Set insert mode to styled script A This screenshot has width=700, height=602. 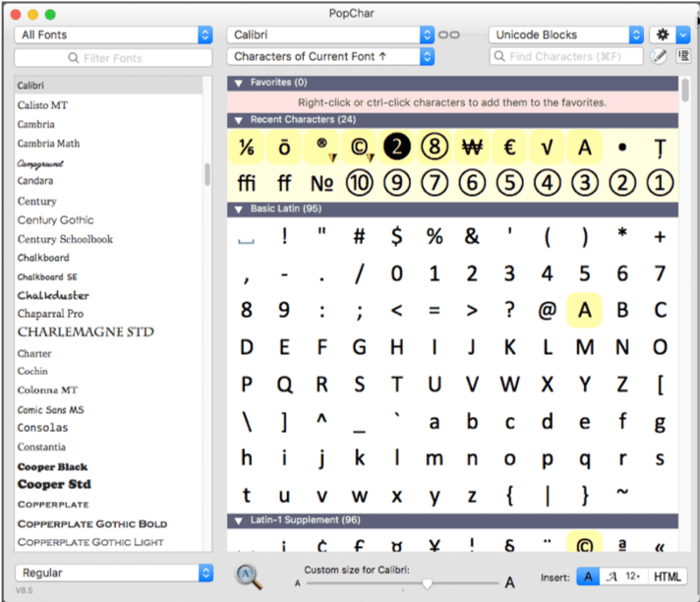point(612,576)
